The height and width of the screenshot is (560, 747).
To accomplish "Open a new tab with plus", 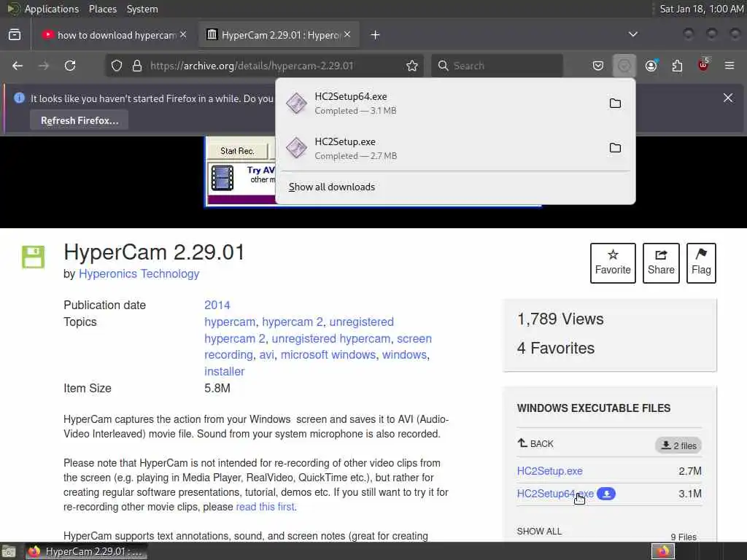I will tap(375, 35).
